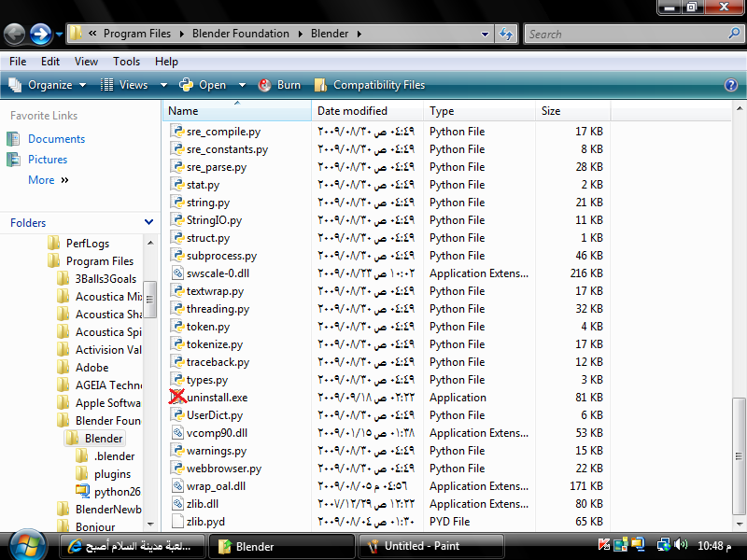Image resolution: width=747 pixels, height=560 pixels.
Task: Click the threading.py file icon
Action: (x=177, y=309)
